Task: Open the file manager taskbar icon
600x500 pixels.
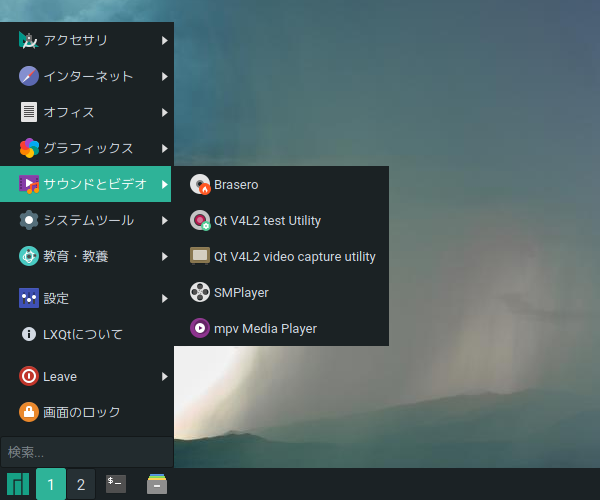Action: [157, 484]
